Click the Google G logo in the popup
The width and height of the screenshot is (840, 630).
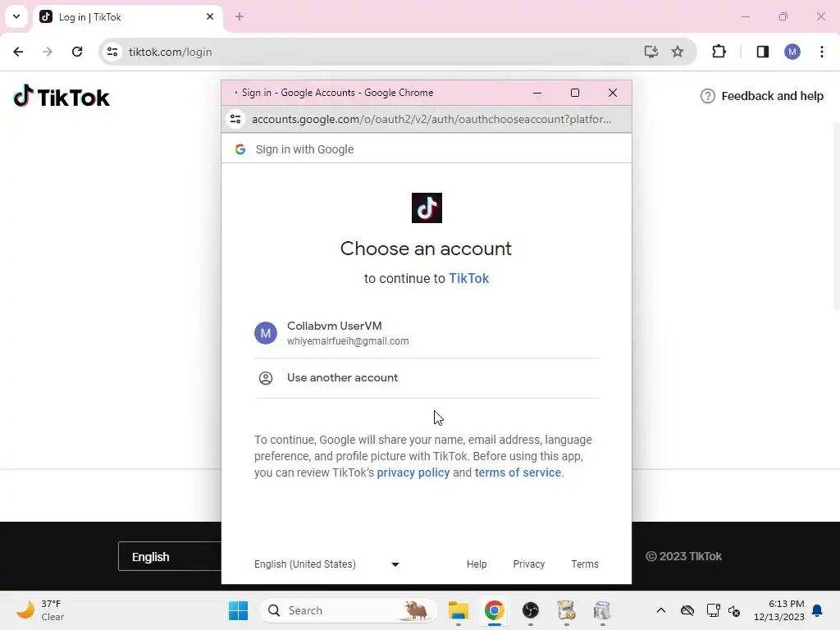coord(240,149)
